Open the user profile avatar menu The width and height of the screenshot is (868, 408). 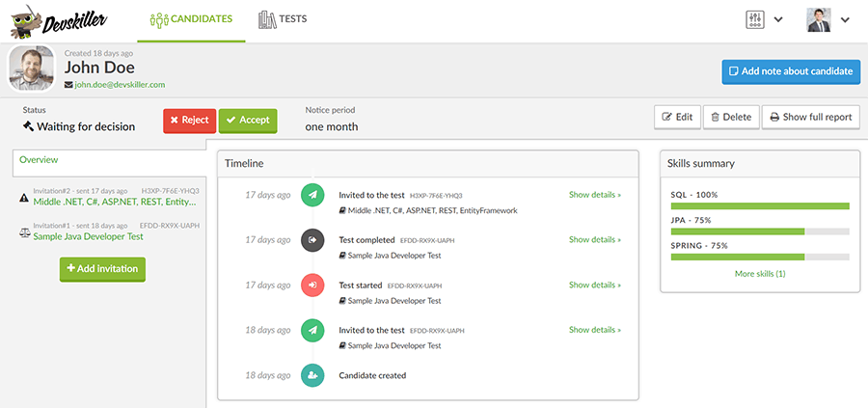(818, 20)
